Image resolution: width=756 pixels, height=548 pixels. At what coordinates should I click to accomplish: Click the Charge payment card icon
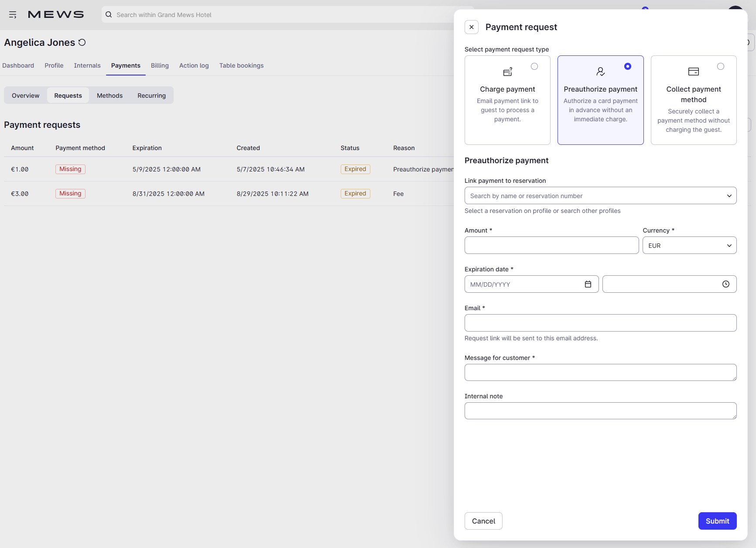coord(508,72)
